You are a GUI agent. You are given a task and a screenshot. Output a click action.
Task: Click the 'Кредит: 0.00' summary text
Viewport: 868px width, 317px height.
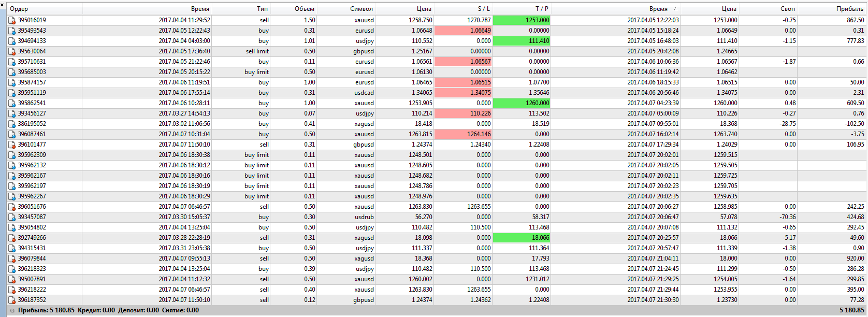(96, 310)
